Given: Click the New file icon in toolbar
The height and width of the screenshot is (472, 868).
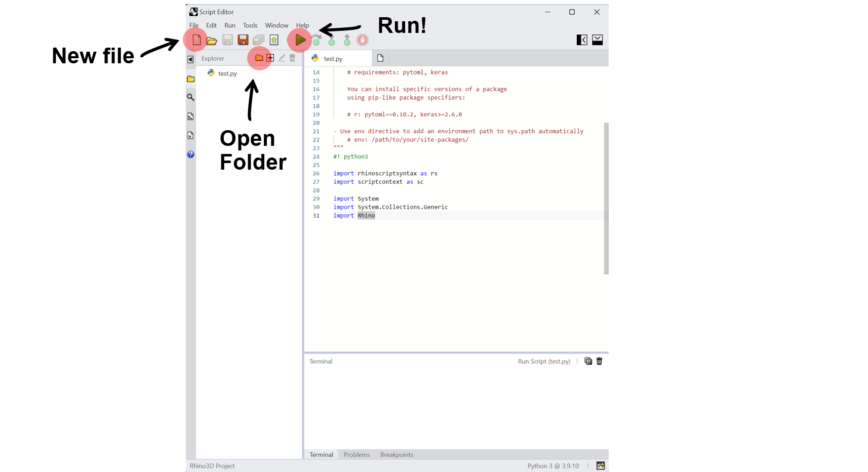Looking at the screenshot, I should (x=196, y=40).
